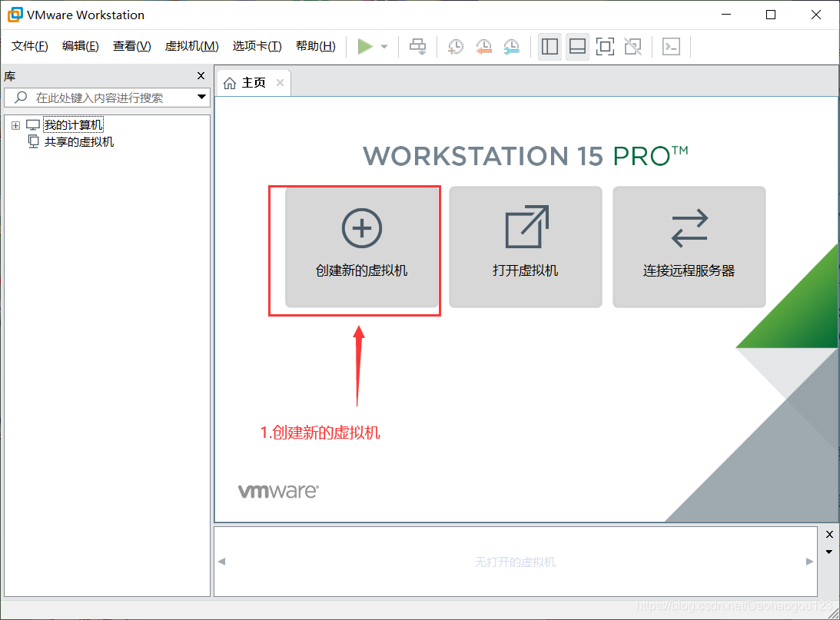Open the 查看(V) menu

131,46
